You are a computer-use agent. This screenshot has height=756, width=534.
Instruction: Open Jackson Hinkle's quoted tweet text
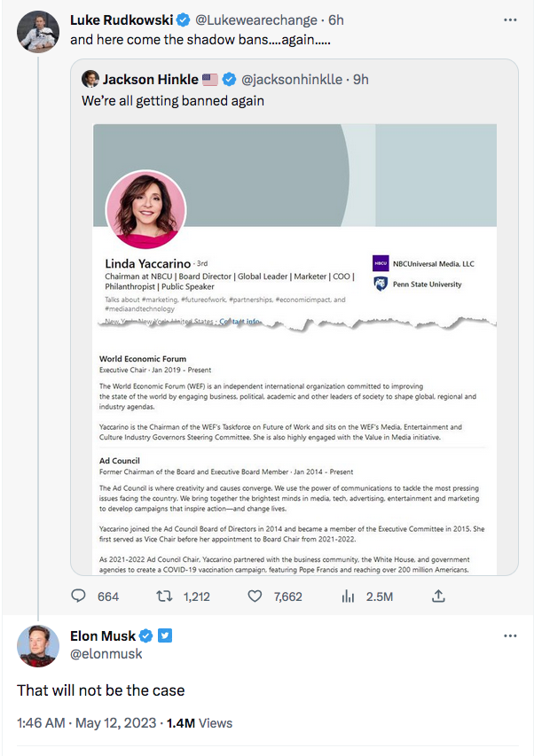click(x=173, y=101)
